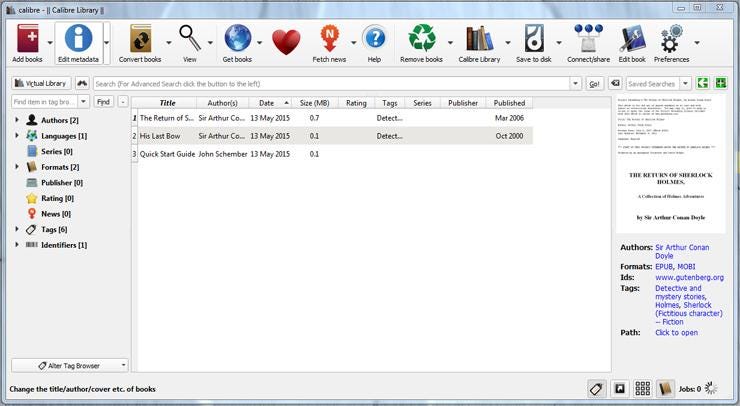
Task: Sort by the Title column header
Action: click(x=167, y=102)
